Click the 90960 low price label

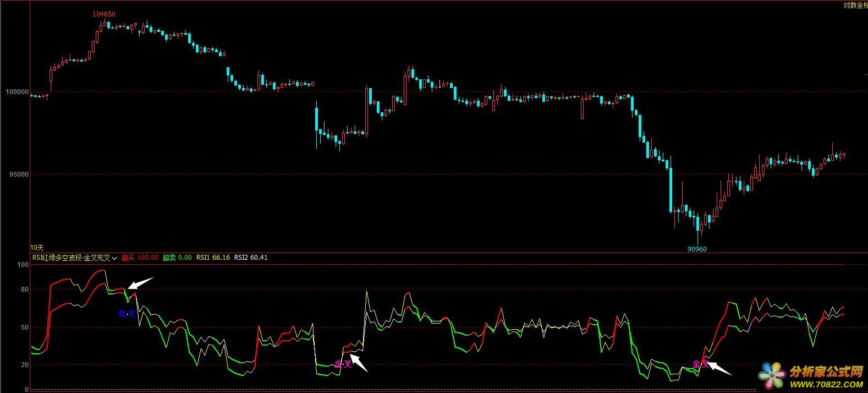pyautogui.click(x=697, y=249)
